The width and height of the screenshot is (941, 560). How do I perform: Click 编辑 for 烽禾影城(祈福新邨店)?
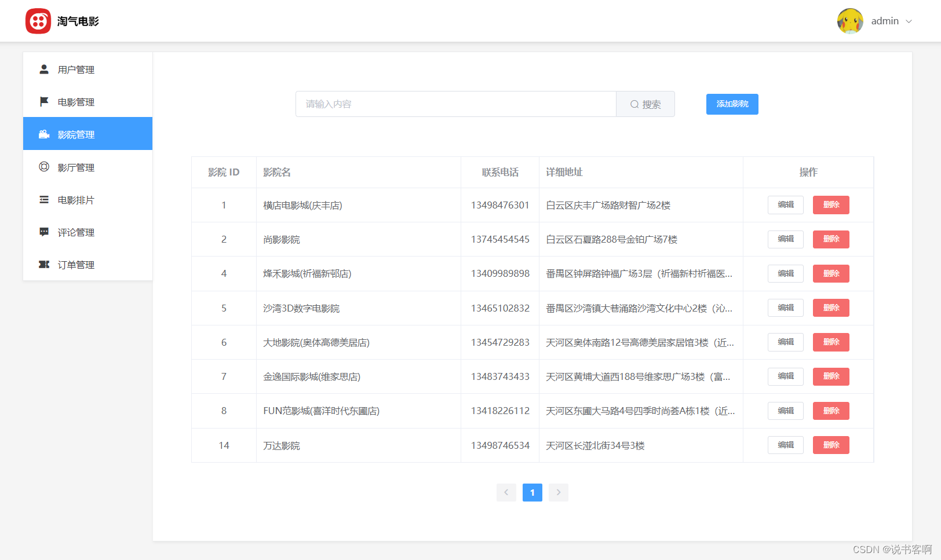tap(786, 273)
